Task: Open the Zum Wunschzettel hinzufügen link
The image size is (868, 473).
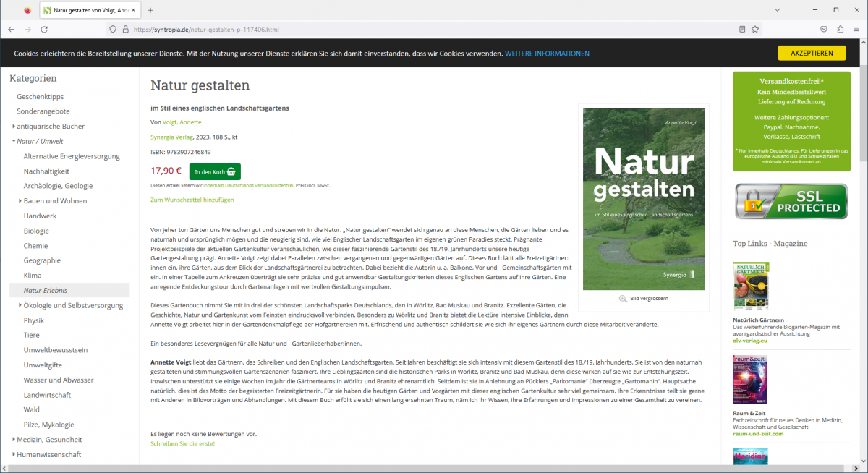Action: (x=192, y=199)
